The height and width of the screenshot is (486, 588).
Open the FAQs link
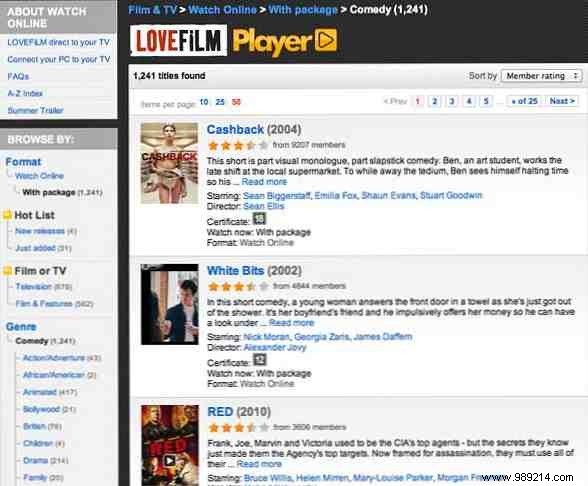pyautogui.click(x=18, y=76)
